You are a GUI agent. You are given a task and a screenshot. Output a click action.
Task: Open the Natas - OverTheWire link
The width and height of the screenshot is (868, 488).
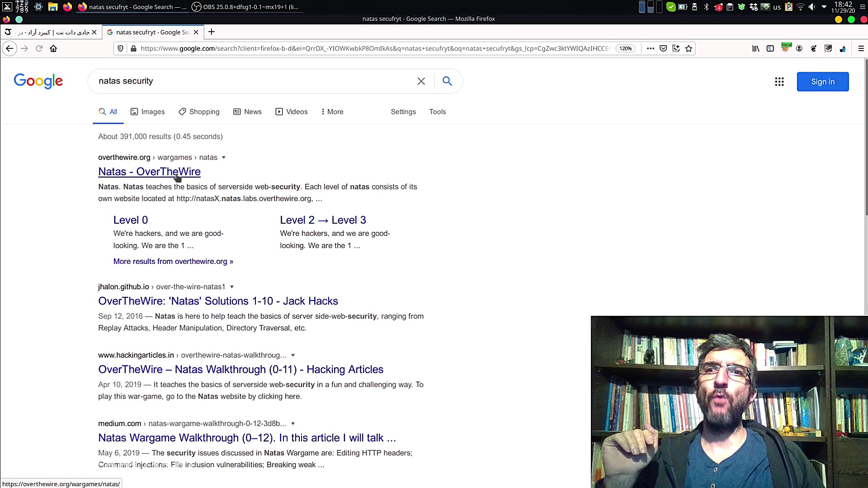tap(149, 172)
